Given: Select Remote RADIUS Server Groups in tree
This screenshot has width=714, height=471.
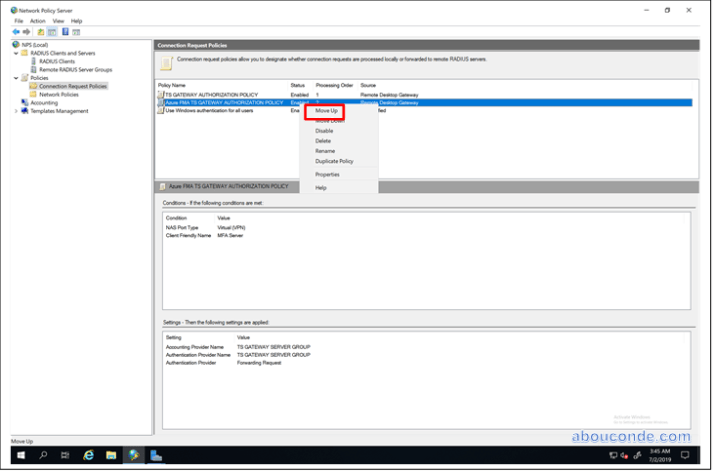Looking at the screenshot, I should point(75,69).
